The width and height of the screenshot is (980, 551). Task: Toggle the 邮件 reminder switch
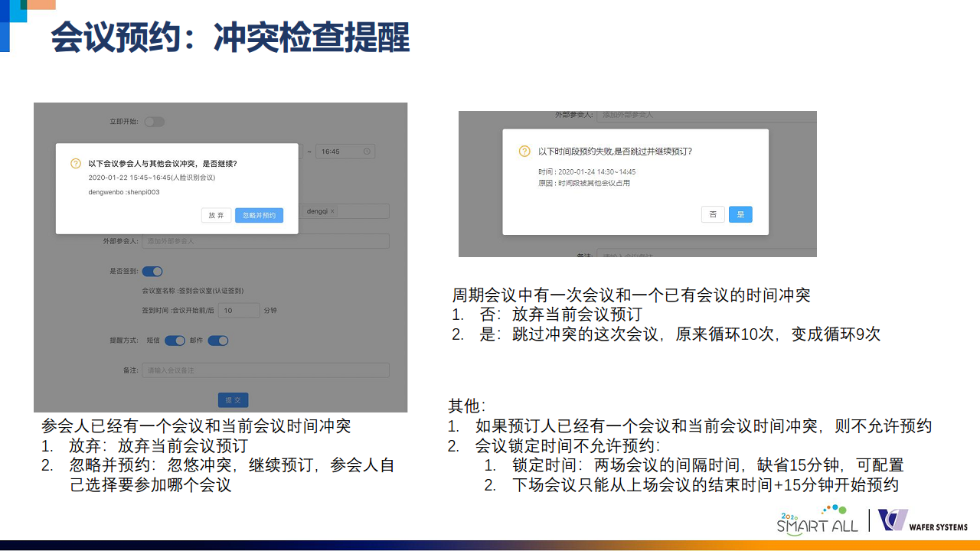(218, 341)
